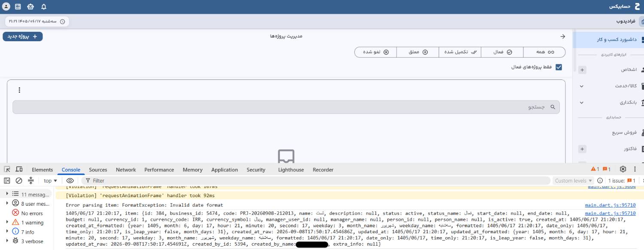
Task: Open the user profile avatar icon
Action: [6, 6]
